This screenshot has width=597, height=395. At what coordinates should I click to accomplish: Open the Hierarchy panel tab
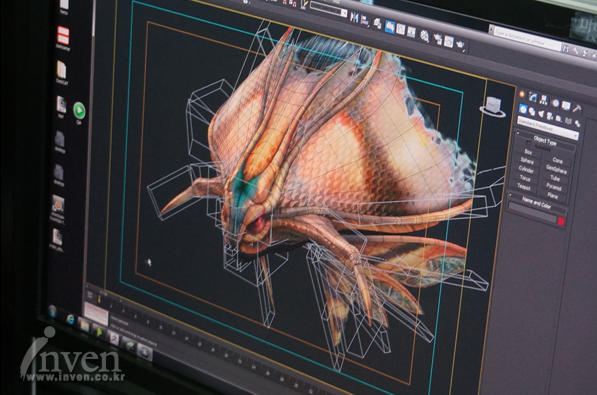click(544, 99)
